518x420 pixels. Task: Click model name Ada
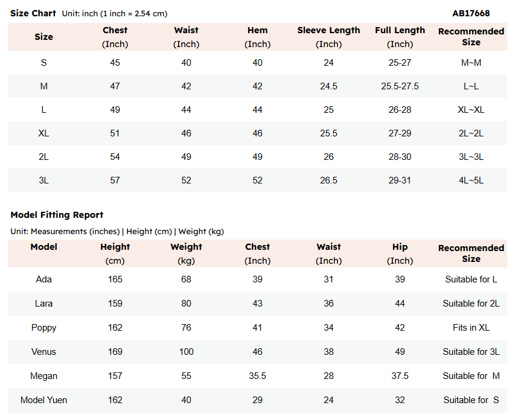[x=43, y=279]
